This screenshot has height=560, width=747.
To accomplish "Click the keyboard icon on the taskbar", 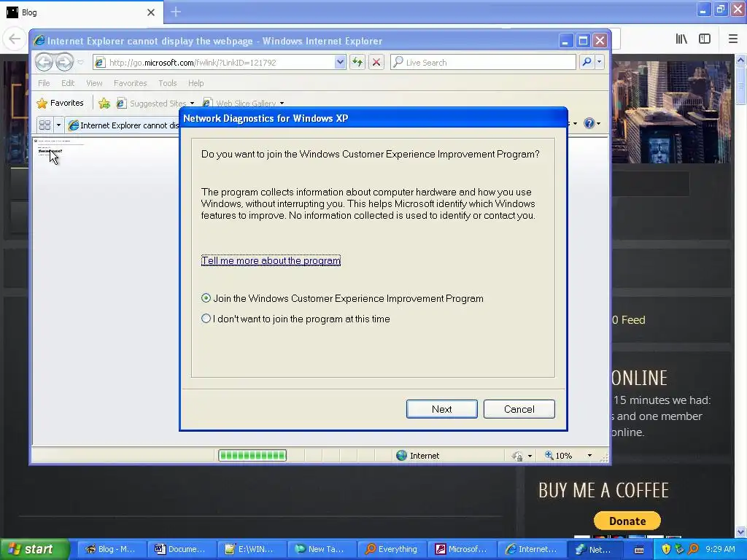I will (639, 550).
